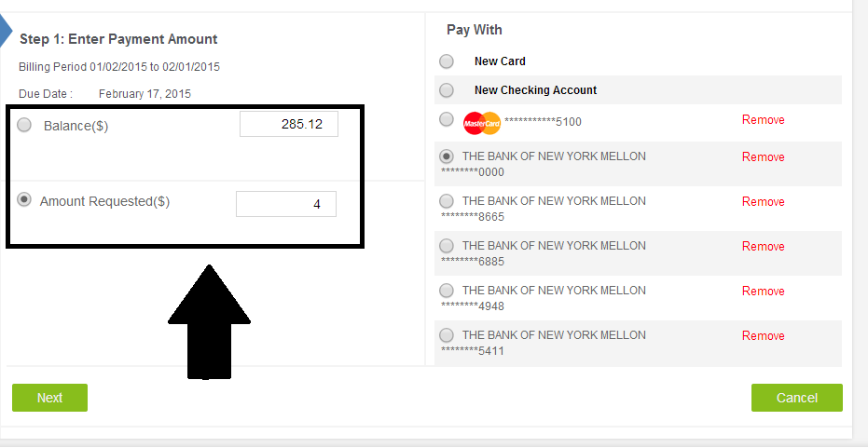Image resolution: width=868 pixels, height=448 pixels.
Task: Select bank account ending in 6885
Action: (x=447, y=246)
